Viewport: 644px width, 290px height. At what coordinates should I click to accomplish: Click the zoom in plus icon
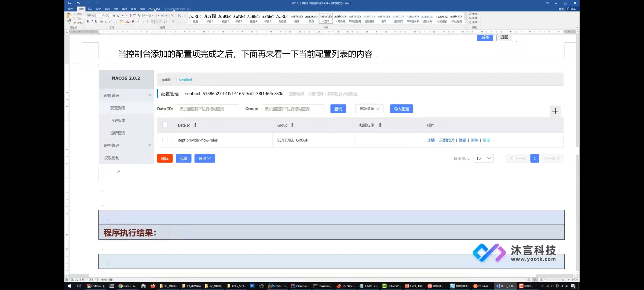[x=569, y=280]
